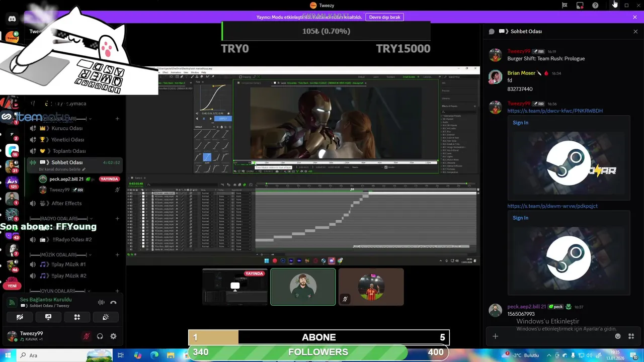Select user peck.aep2.bill 21 in voice list

pos(78,179)
